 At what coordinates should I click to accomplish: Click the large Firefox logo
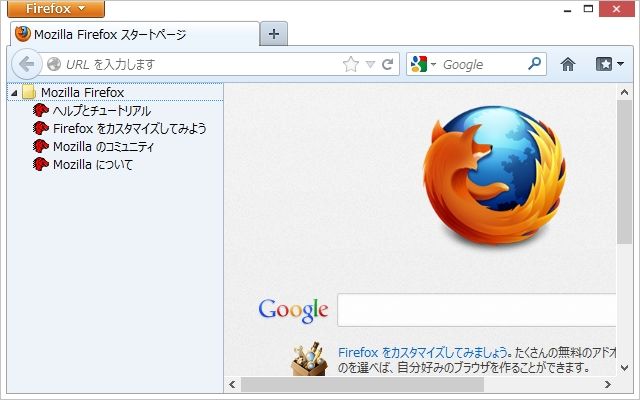[494, 176]
